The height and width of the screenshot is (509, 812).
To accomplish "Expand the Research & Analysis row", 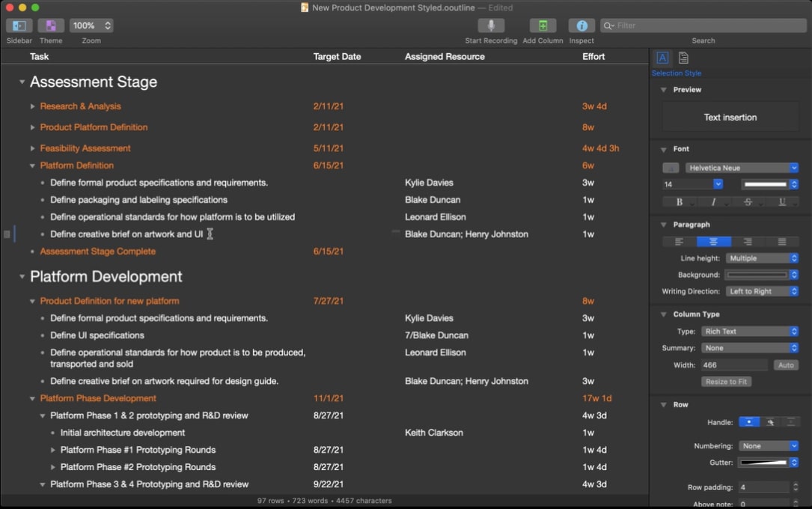I will pos(32,106).
